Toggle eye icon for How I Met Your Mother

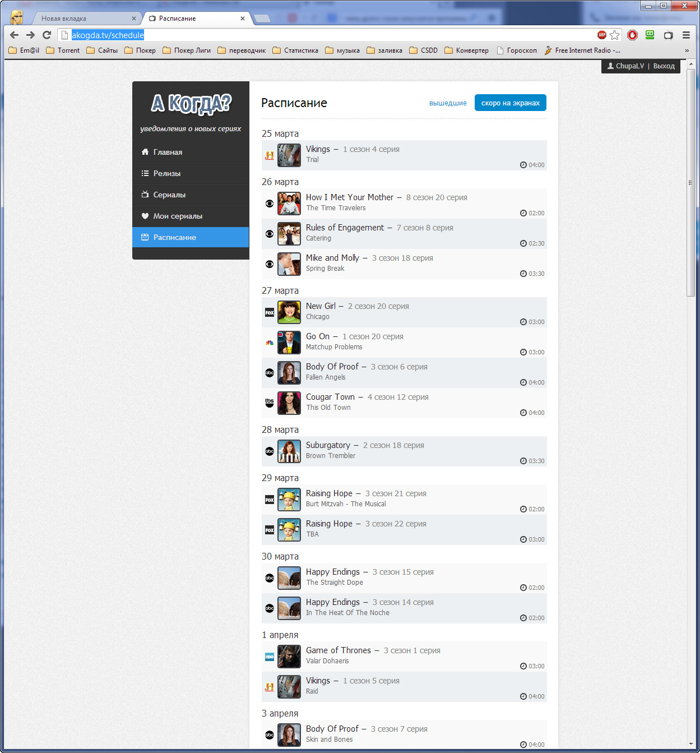pyautogui.click(x=270, y=204)
